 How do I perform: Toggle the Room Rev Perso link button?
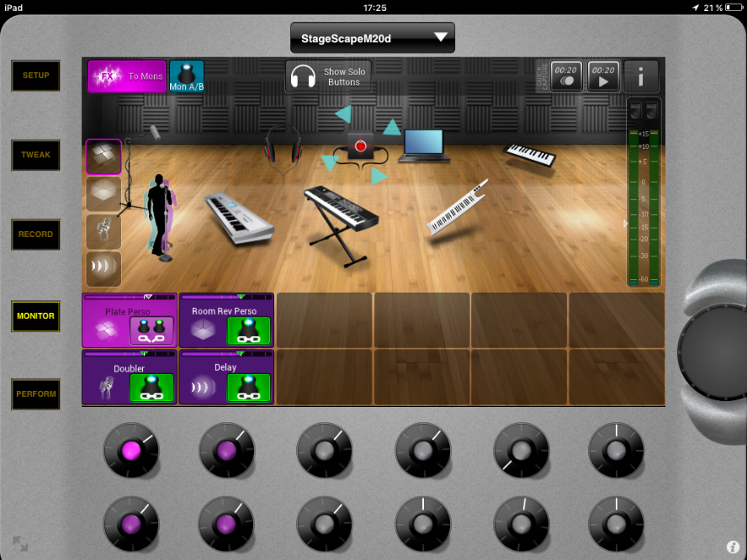pos(248,331)
